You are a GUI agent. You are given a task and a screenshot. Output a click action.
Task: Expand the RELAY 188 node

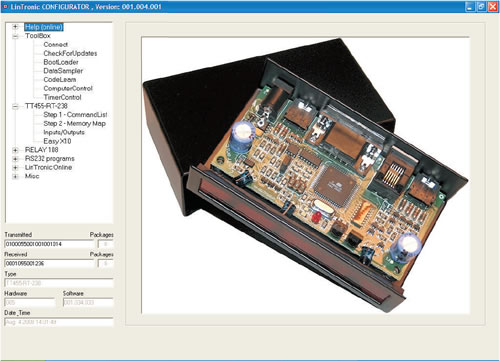click(x=15, y=150)
